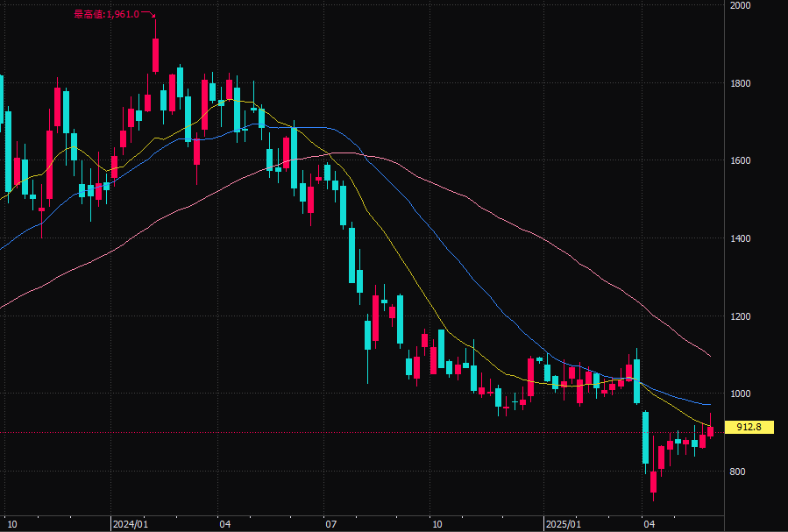Select the 1600 price axis label
788x532 pixels.
pos(741,160)
